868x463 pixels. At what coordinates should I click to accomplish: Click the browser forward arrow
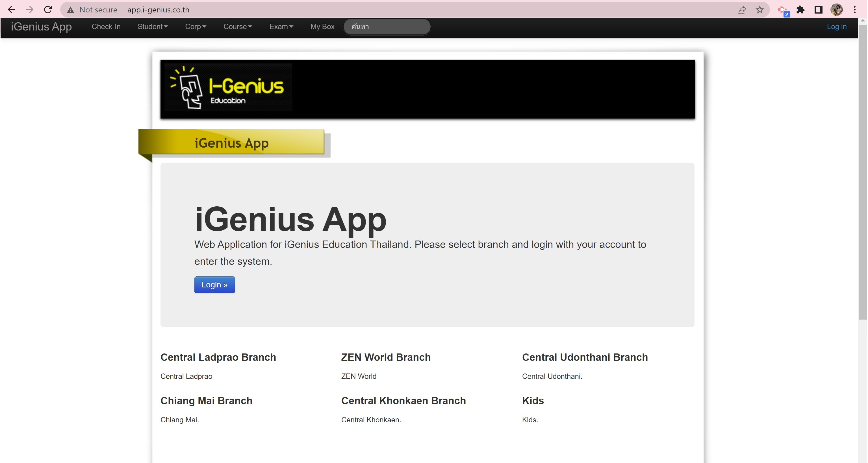click(30, 10)
